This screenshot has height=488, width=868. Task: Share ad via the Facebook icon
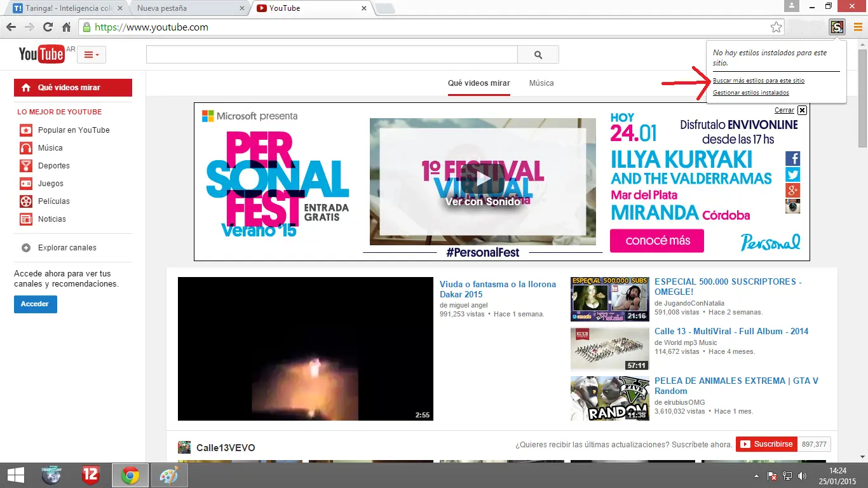pos(792,158)
